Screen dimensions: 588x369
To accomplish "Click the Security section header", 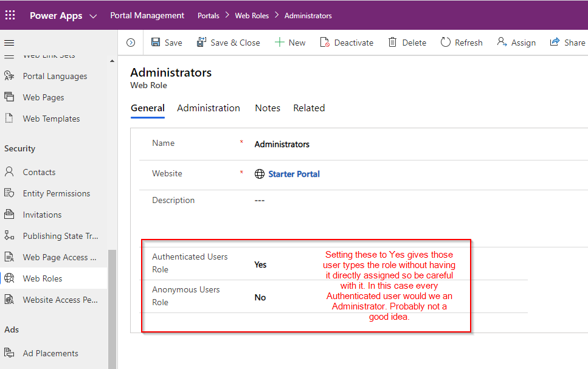I will click(x=19, y=149).
